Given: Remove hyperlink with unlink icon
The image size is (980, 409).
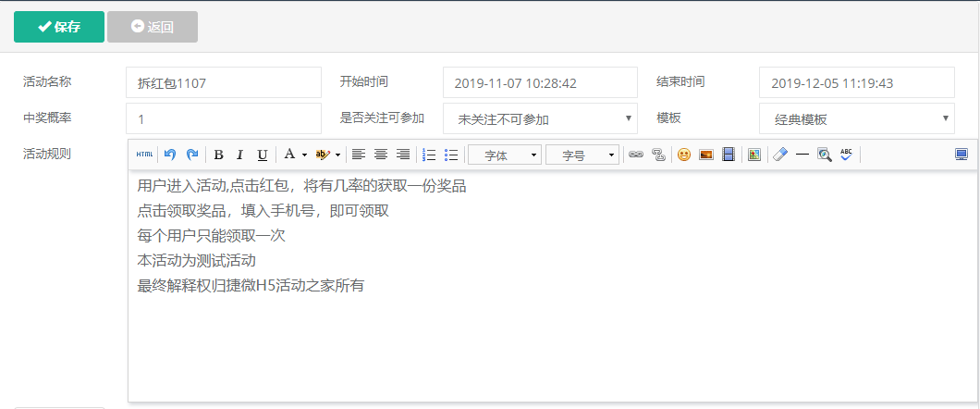Looking at the screenshot, I should [658, 155].
